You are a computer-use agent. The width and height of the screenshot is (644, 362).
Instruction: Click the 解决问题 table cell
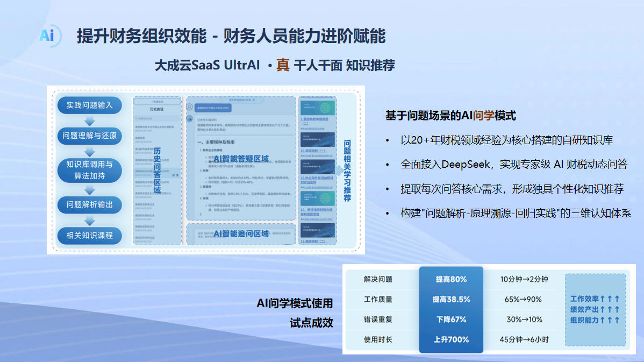point(378,279)
